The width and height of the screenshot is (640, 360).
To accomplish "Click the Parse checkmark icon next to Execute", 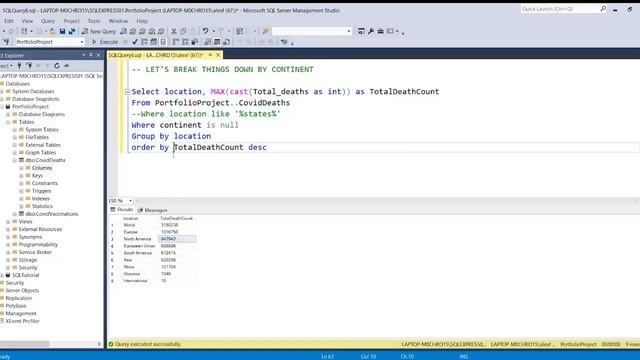I will coord(135,42).
